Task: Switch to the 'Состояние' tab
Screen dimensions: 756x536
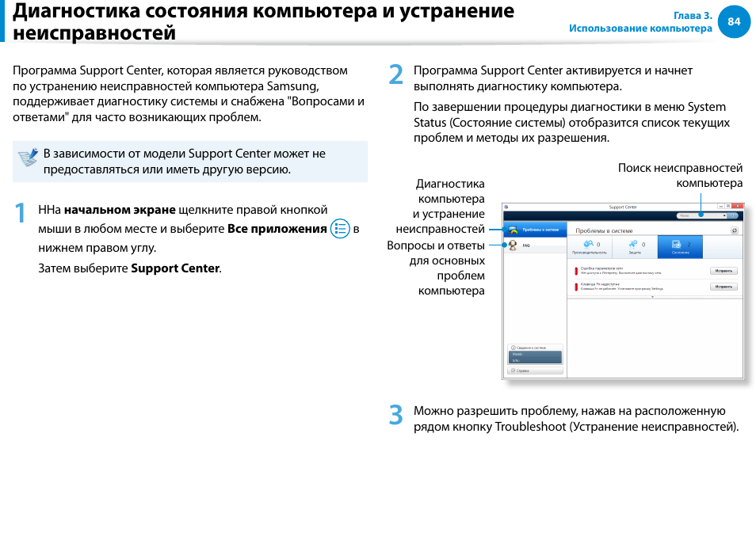Action: tap(680, 246)
